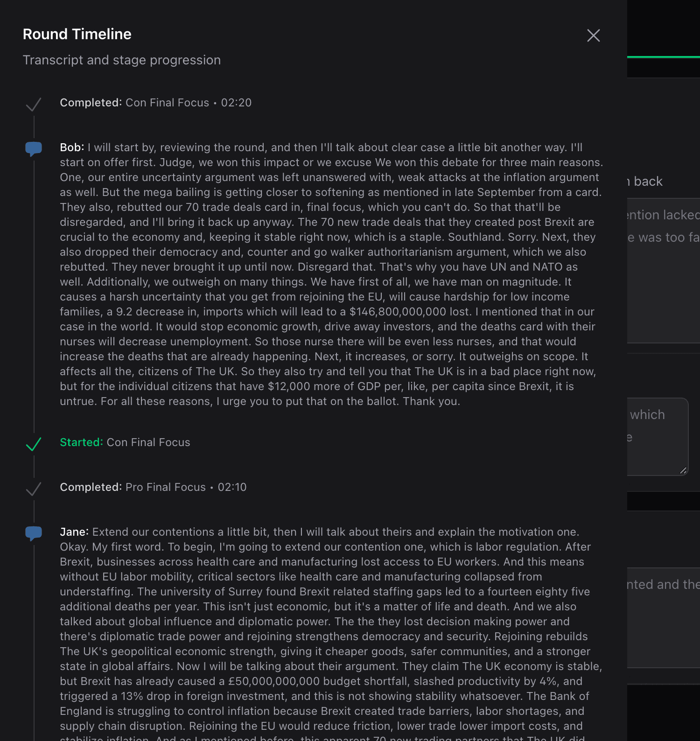Click the speech bubble icon next to Jane
700x741 pixels.
[34, 533]
